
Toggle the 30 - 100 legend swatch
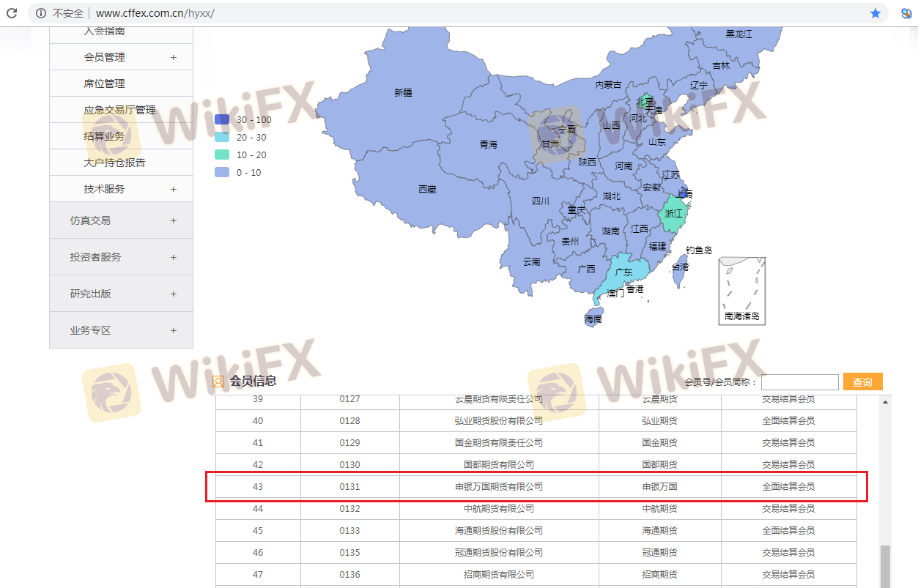(221, 120)
